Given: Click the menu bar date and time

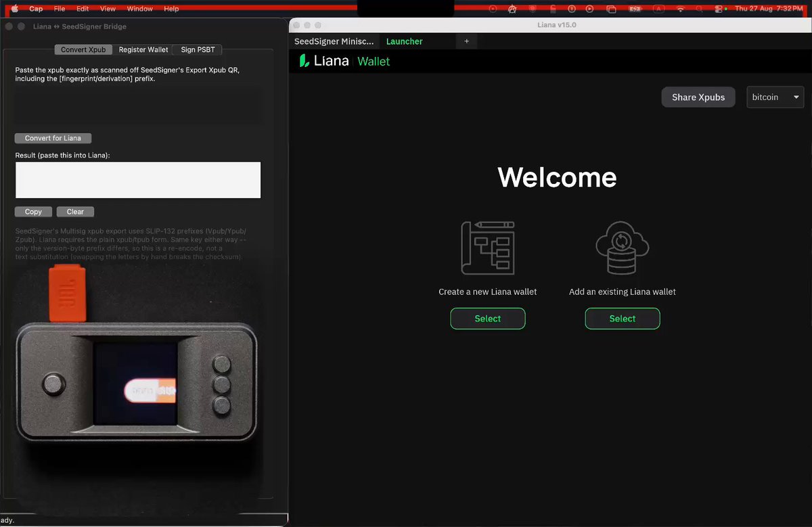Looking at the screenshot, I should point(769,9).
